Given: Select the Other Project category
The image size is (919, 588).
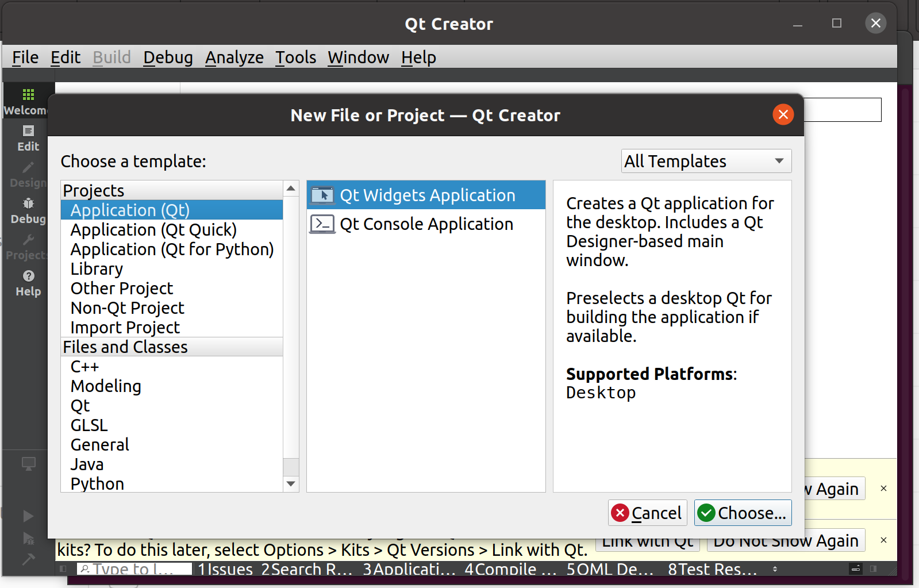Looking at the screenshot, I should point(172,288).
